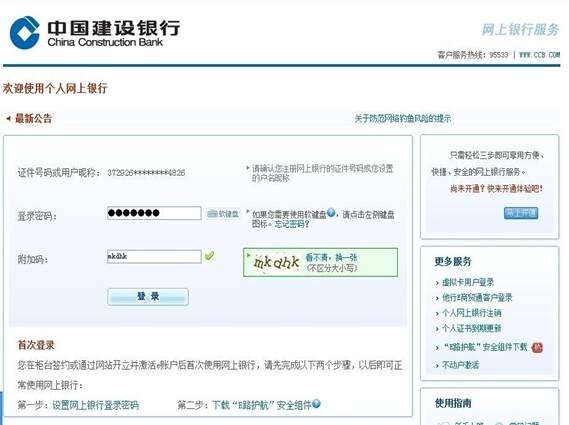Viewport: 569px width, 425px height.
Task: Open the 虚拟卡用户登录 link
Action: pyautogui.click(x=468, y=282)
